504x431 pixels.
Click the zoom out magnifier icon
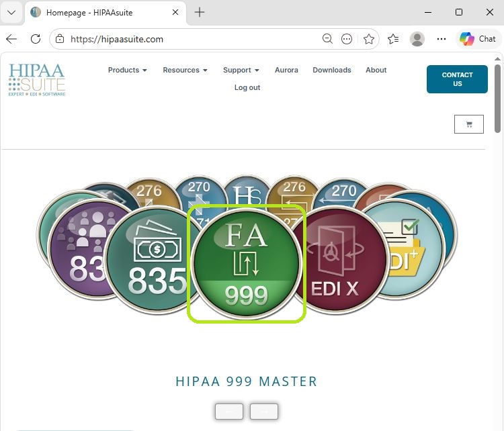[327, 39]
